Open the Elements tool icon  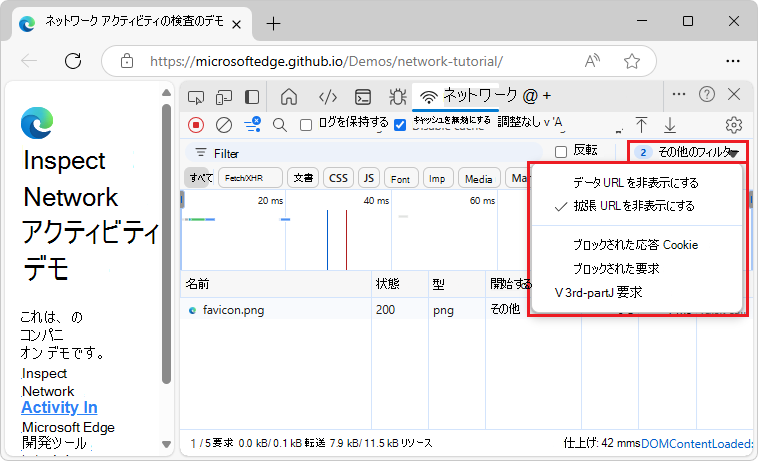tap(328, 97)
